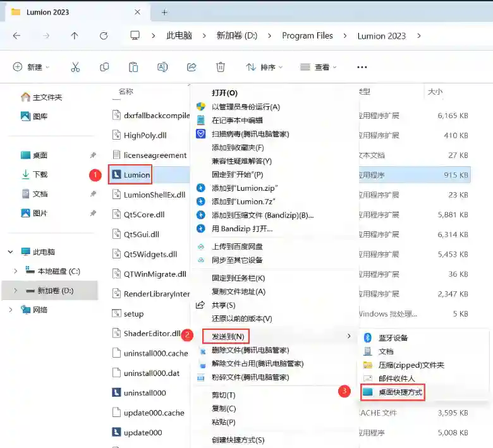Open the 查看 view dropdown

coord(319,67)
